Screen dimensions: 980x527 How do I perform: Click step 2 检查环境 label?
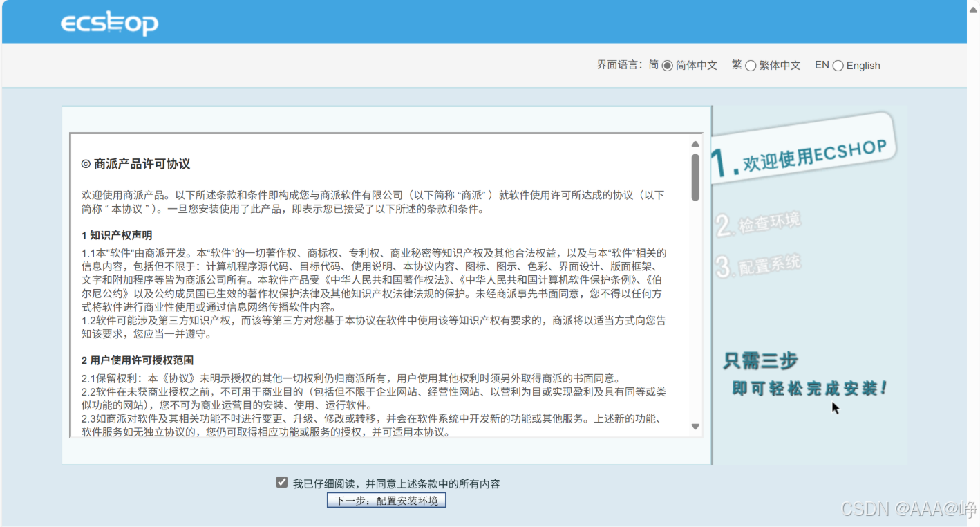[x=758, y=223]
